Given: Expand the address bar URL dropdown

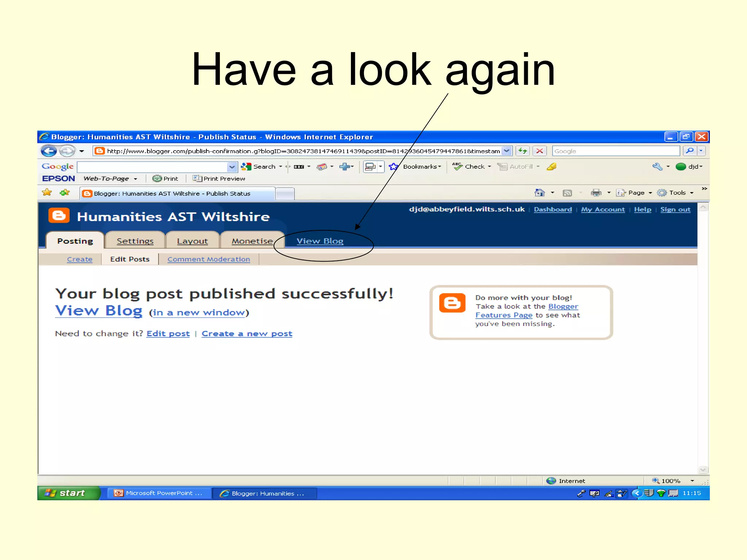Looking at the screenshot, I should click(507, 151).
